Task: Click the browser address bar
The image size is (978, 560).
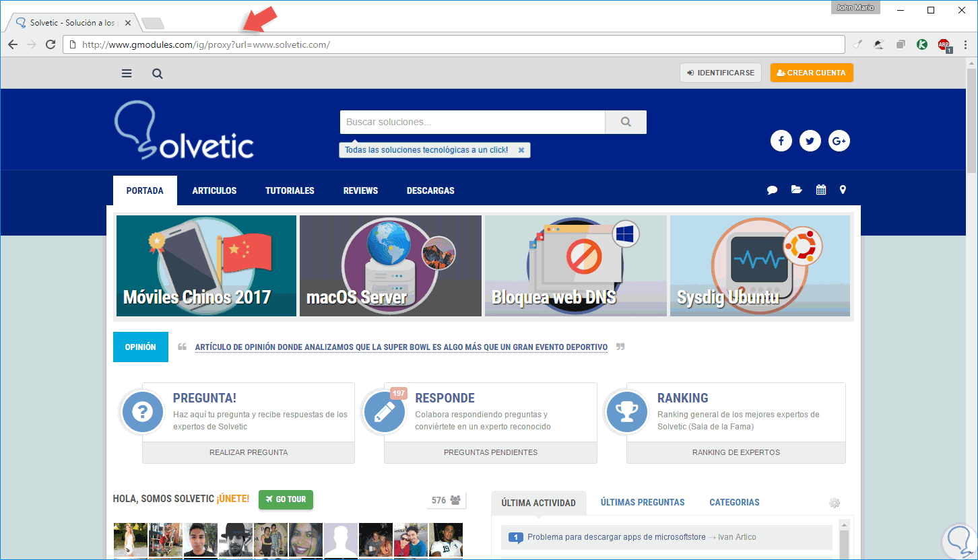Action: pos(454,44)
